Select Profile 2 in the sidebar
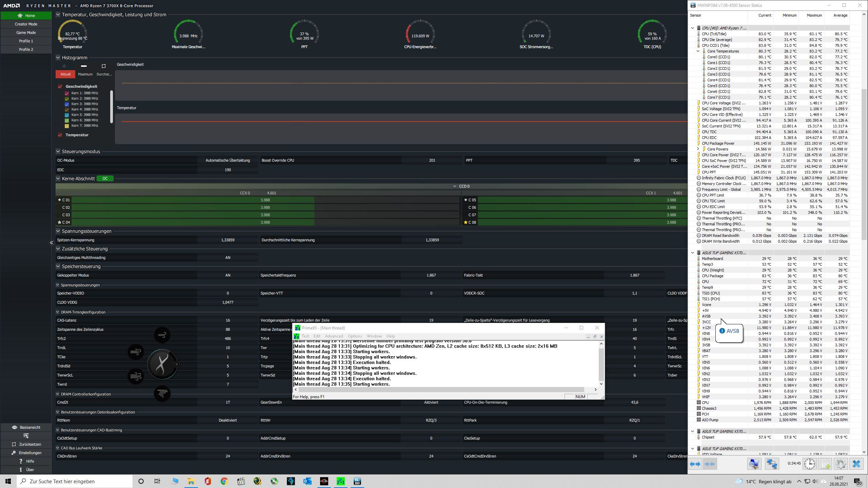This screenshot has height=488, width=868. 26,49
